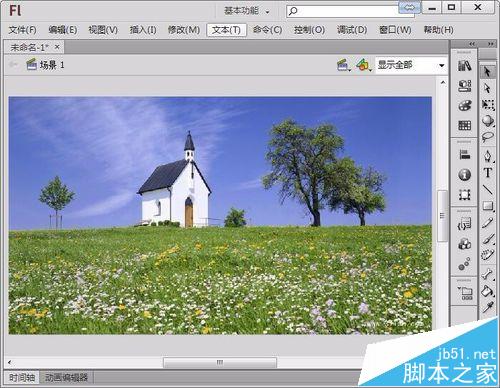This screenshot has height=388, width=500.
Task: Collapse the Tools panel with right arrows
Action: click(x=491, y=44)
